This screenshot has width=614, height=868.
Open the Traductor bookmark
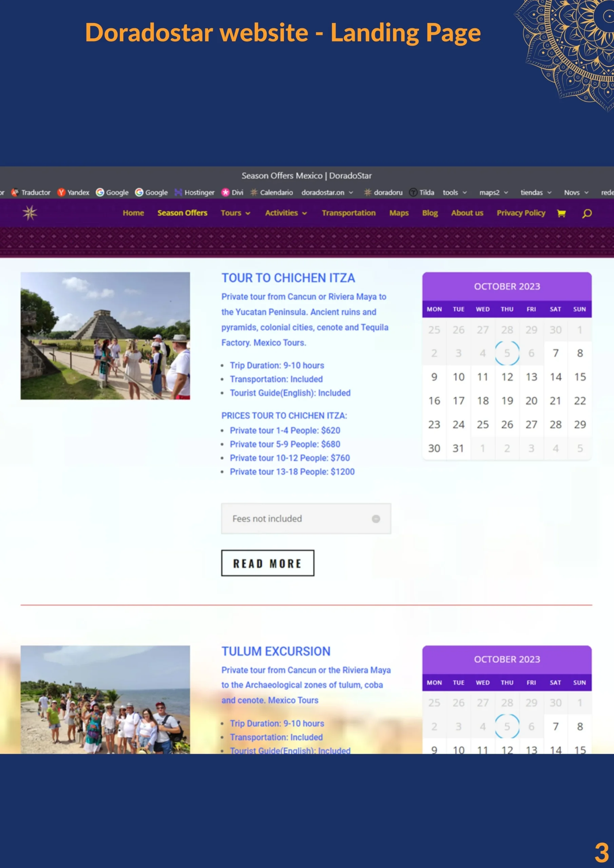click(x=31, y=193)
